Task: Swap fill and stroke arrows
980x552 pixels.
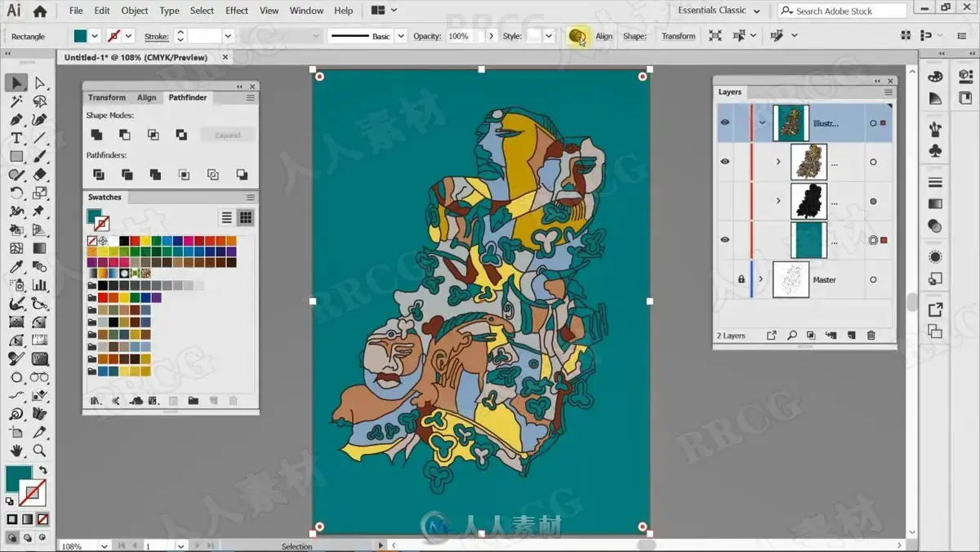Action: click(x=42, y=471)
